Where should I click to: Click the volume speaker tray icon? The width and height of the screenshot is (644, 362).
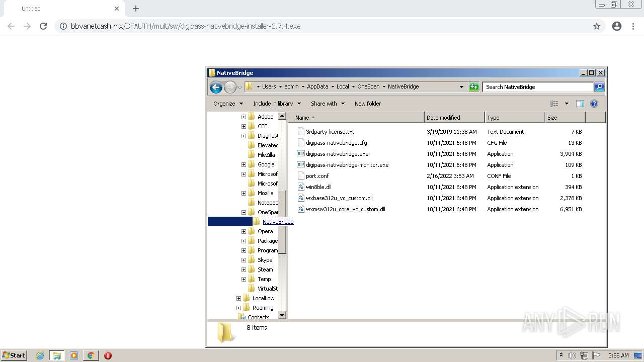coord(573,355)
